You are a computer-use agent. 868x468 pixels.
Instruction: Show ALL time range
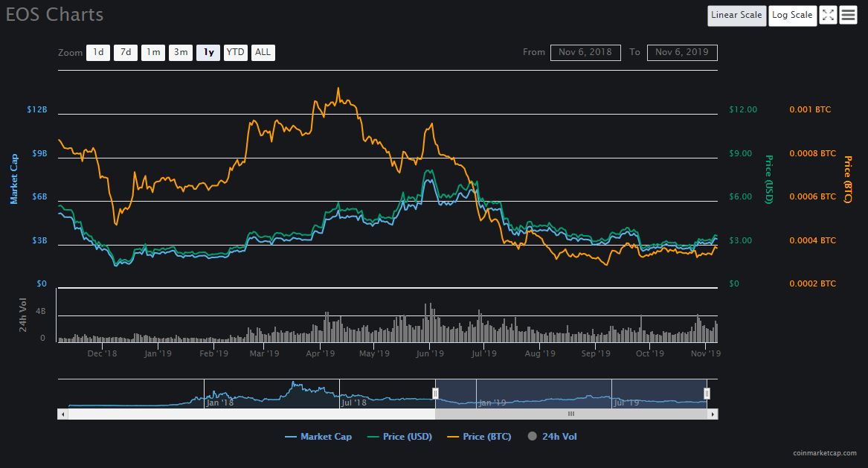263,53
